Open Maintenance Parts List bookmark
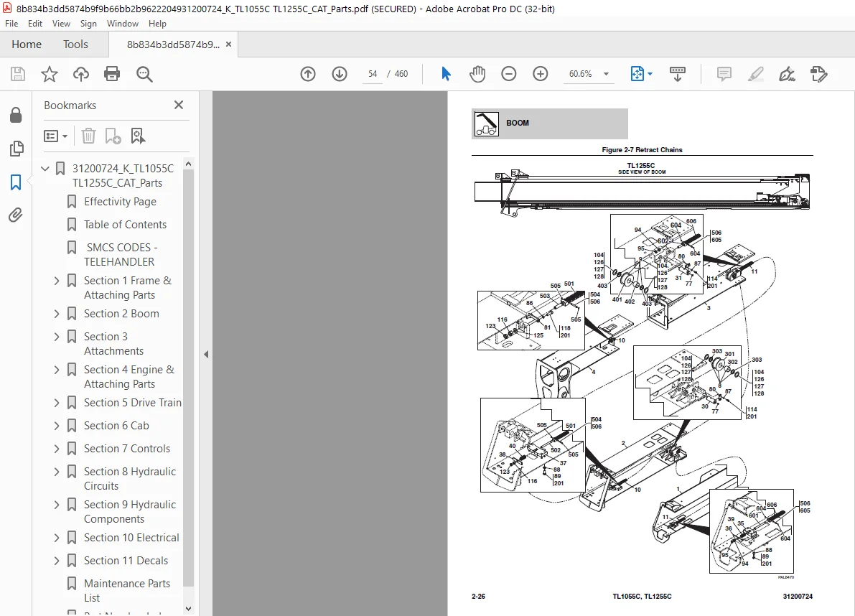This screenshot has height=616, width=855. tap(127, 590)
